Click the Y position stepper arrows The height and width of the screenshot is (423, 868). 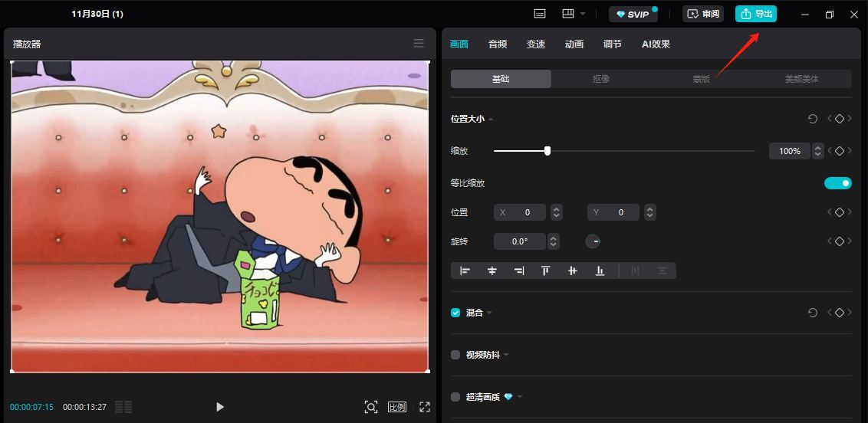tap(650, 212)
